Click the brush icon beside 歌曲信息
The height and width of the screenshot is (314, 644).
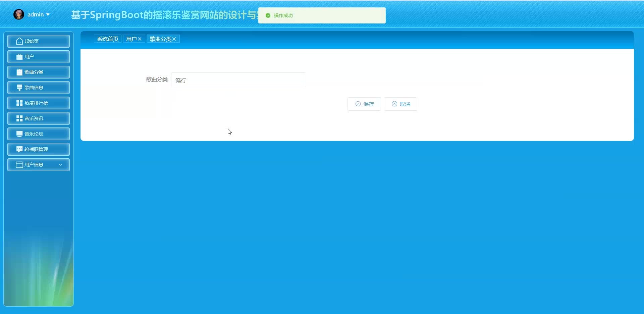click(19, 88)
